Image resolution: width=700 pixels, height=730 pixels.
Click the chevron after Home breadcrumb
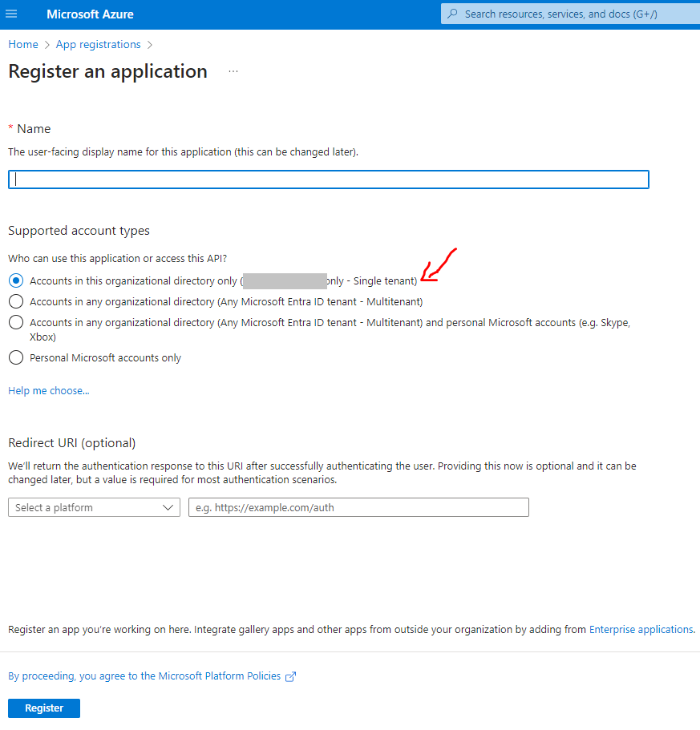(47, 45)
